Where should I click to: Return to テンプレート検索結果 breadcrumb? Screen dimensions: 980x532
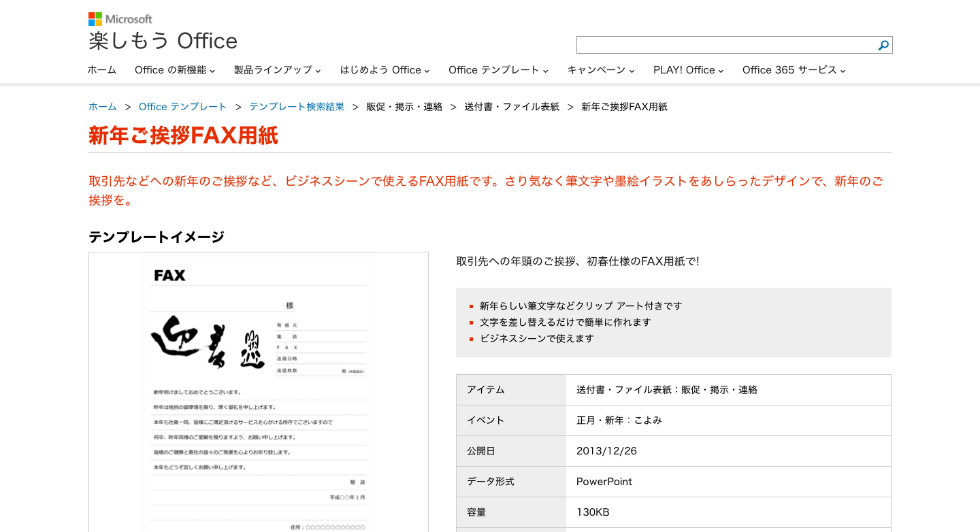coord(297,107)
